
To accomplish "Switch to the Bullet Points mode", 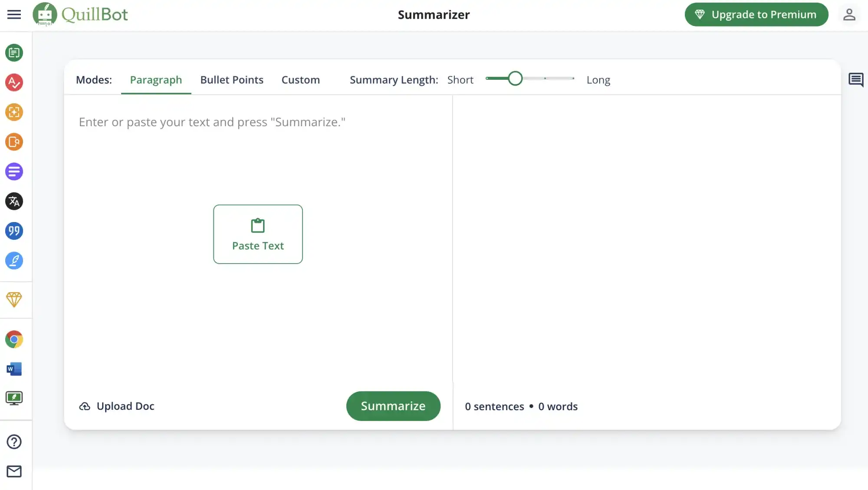I will click(x=232, y=80).
